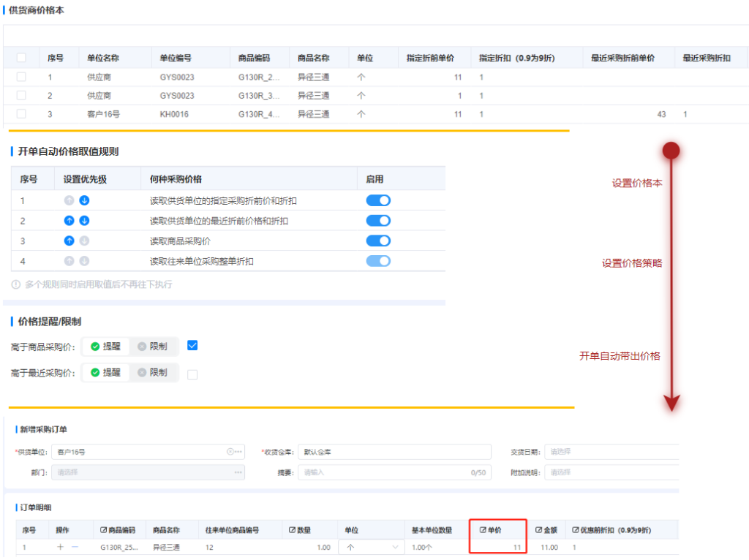Image resolution: width=749 pixels, height=560 pixels.
Task: Open the 部门 selection field
Action: (146, 472)
